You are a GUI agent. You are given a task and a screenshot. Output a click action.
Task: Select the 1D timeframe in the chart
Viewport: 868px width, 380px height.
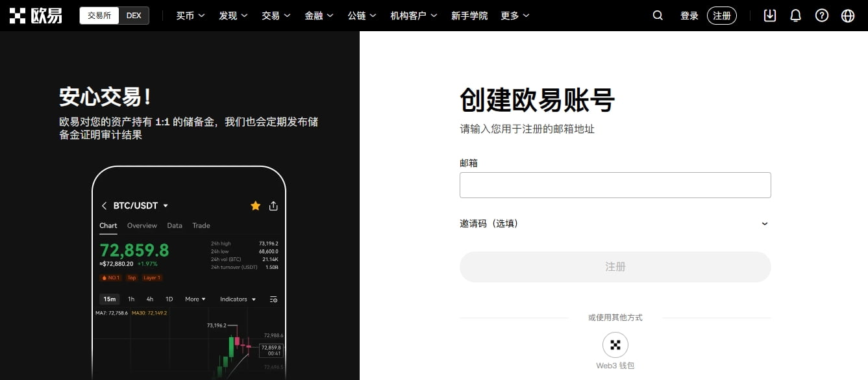169,299
